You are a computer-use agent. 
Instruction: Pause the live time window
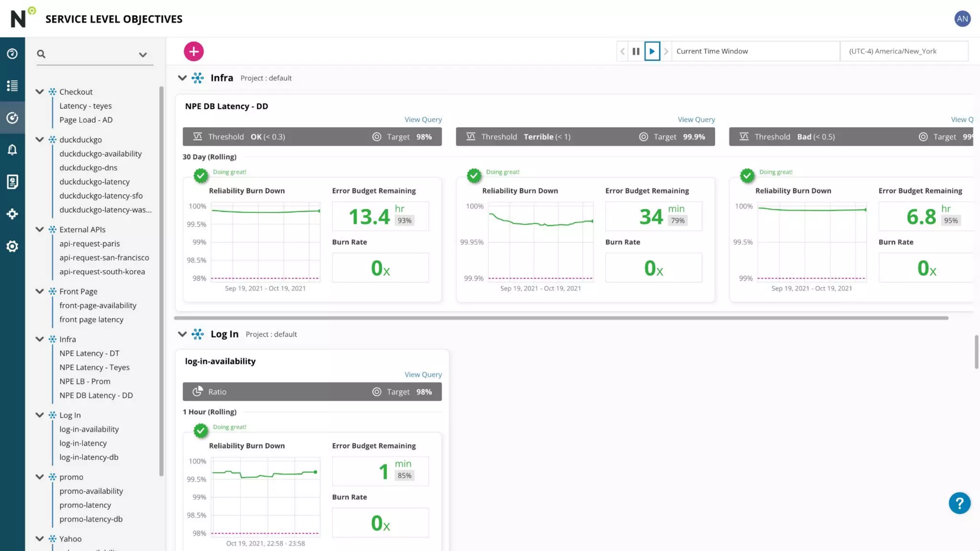tap(636, 51)
